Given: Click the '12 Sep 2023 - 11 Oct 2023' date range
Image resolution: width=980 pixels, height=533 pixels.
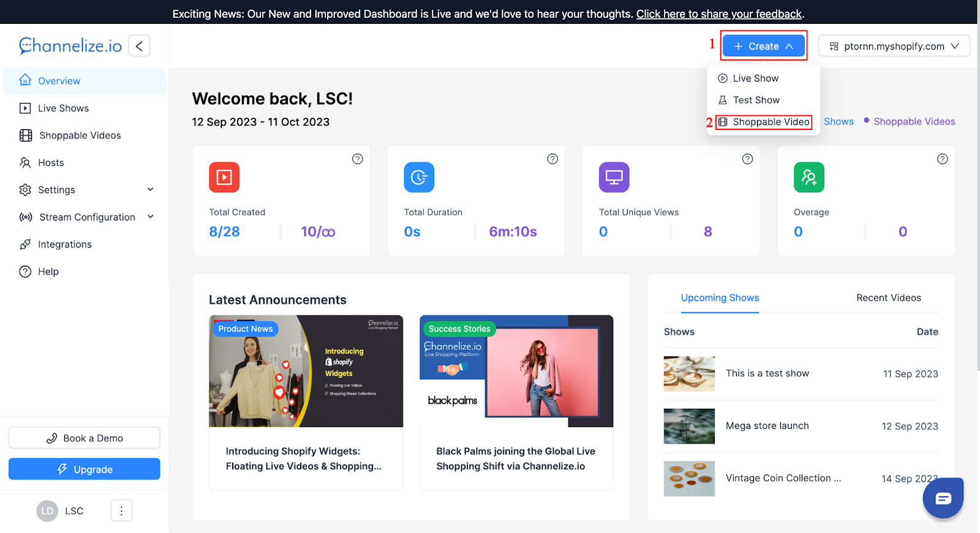Looking at the screenshot, I should [x=261, y=122].
